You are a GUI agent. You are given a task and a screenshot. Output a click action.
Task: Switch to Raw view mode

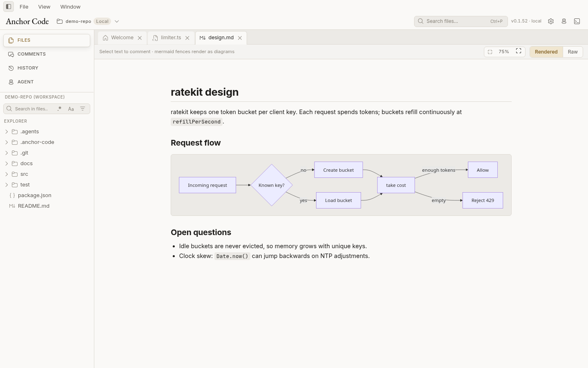coord(573,52)
